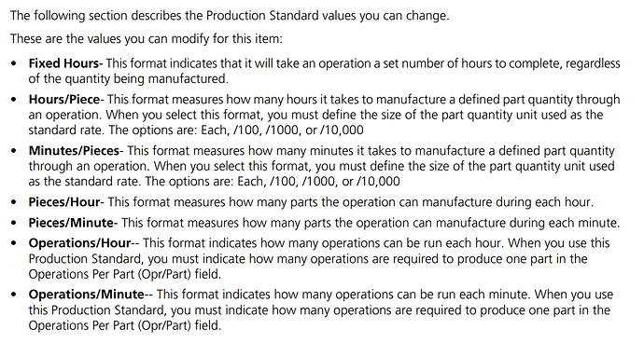Click the bold Minutes/Pieces term
644x343 pixels.
74,151
